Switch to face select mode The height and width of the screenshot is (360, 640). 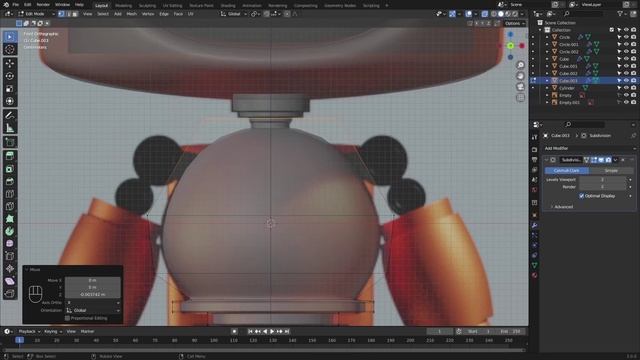pos(75,14)
